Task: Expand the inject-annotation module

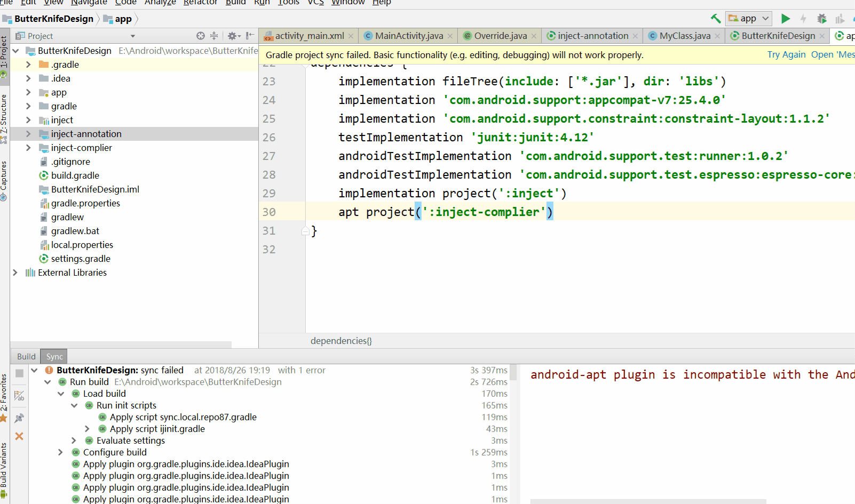Action: (28, 134)
